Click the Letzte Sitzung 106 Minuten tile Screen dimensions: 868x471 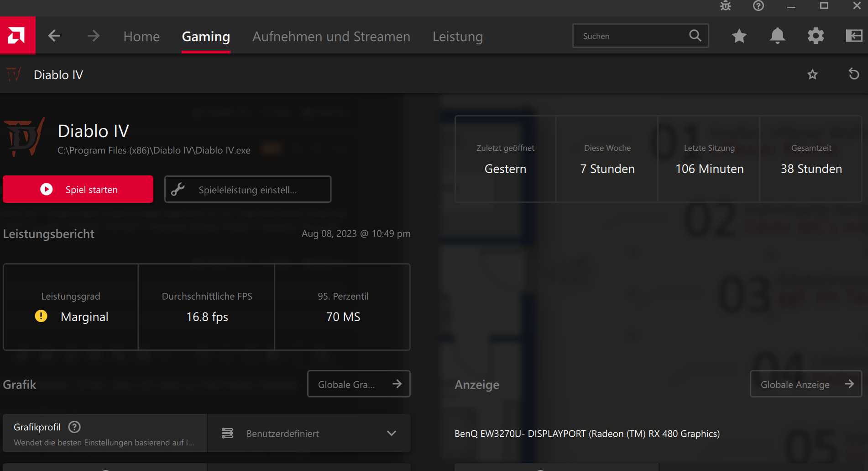(709, 159)
